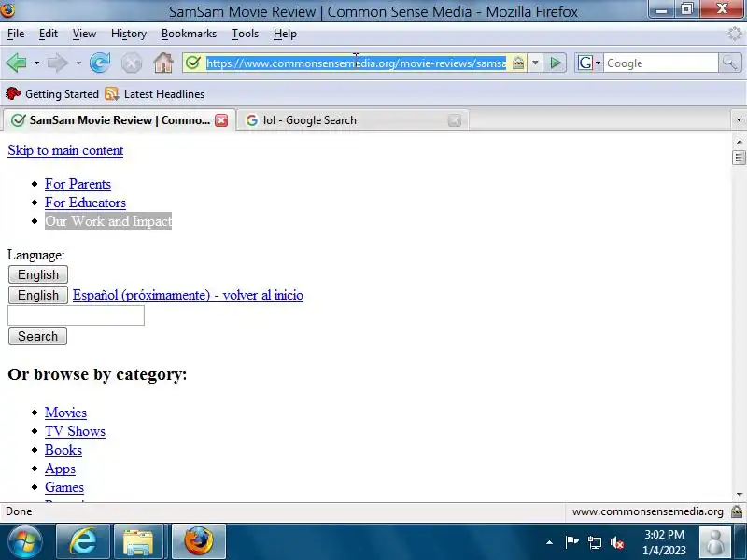Browse the Games category link
The image size is (747, 560).
point(64,487)
